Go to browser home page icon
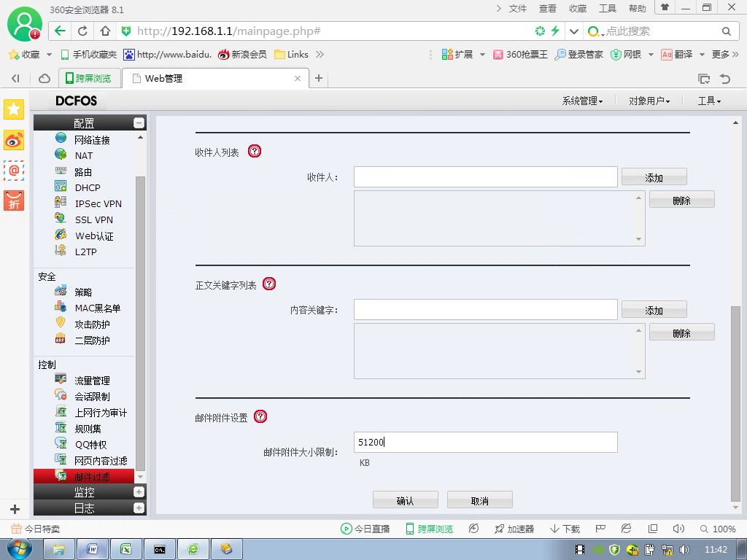 pos(105,31)
